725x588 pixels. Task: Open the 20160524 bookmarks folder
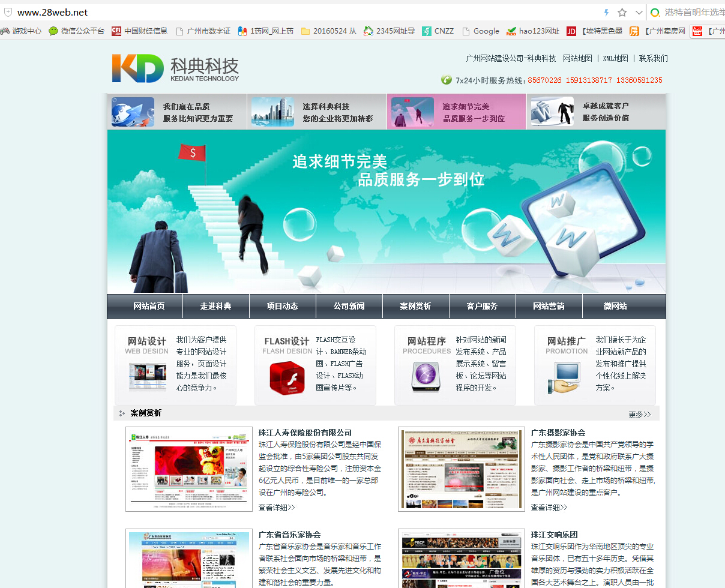pyautogui.click(x=329, y=31)
